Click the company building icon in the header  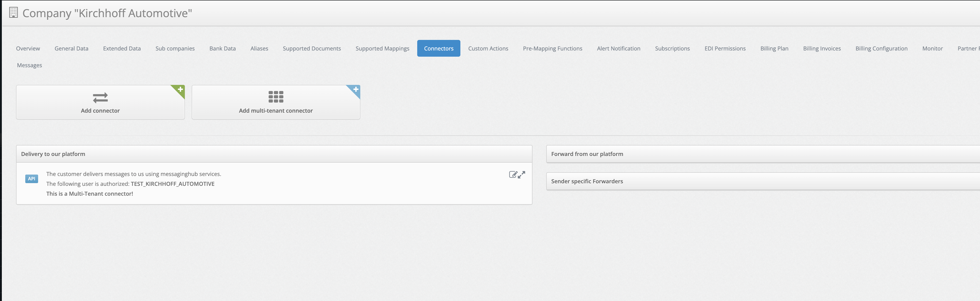pos(13,13)
